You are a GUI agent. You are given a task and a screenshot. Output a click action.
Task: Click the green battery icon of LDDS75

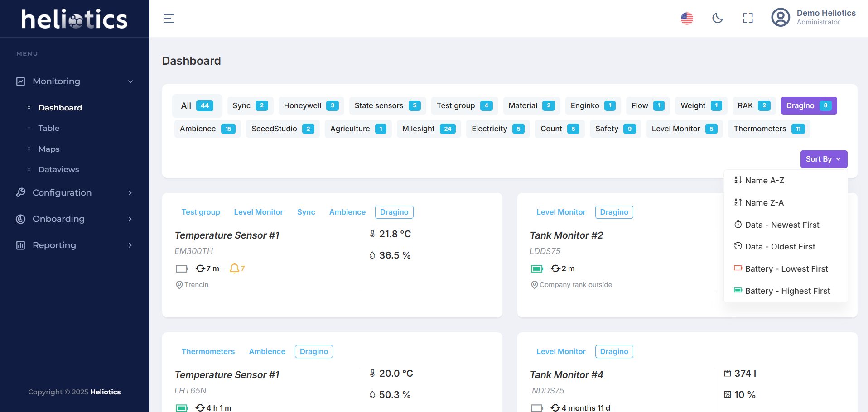537,269
